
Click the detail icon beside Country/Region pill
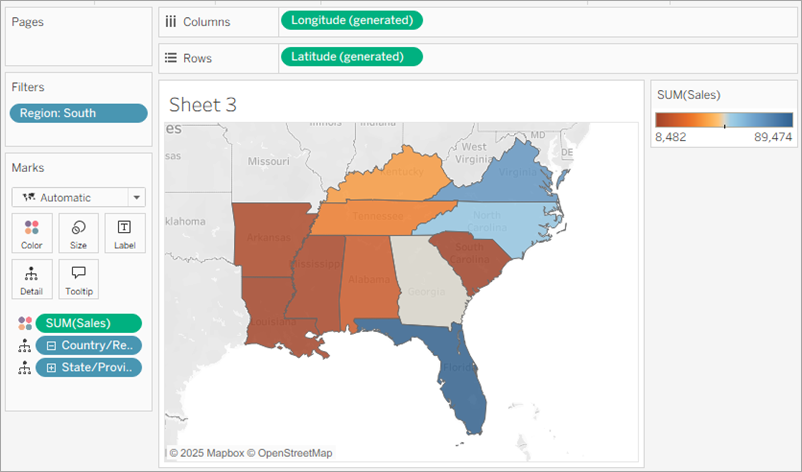point(24,345)
